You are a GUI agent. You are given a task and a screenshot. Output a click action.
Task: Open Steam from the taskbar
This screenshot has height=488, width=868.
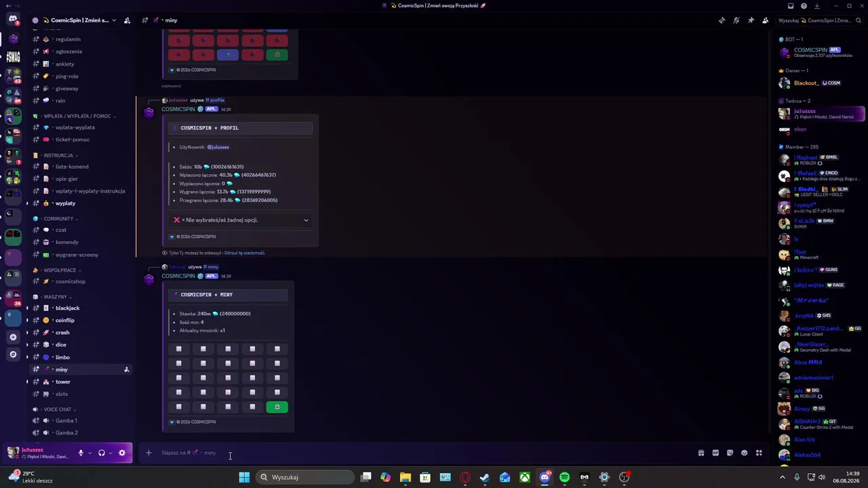coord(485,477)
